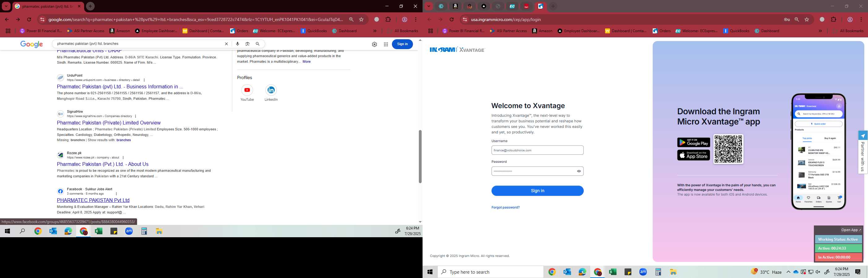Expand description with the More link

[x=306, y=61]
